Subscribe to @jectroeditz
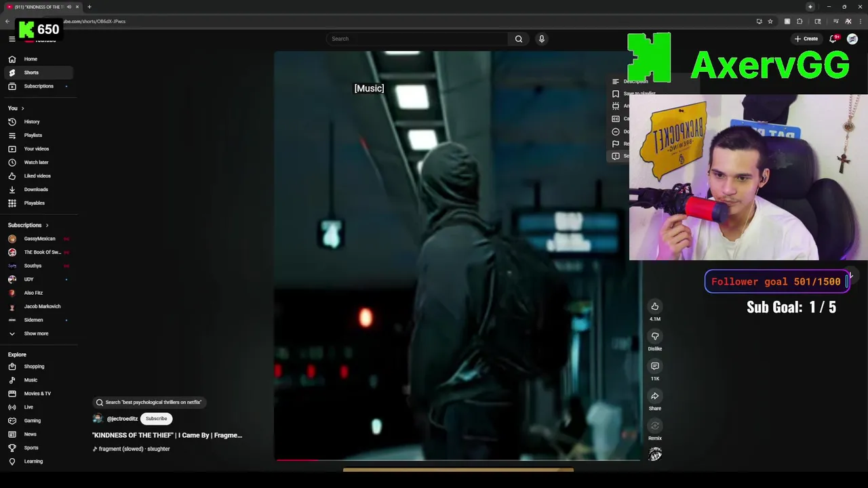The height and width of the screenshot is (488, 868). [x=156, y=419]
